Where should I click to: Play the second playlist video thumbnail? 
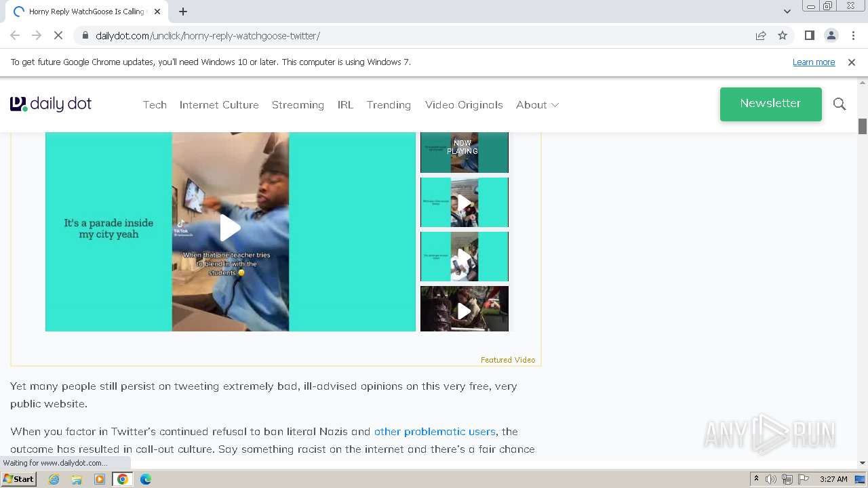click(x=464, y=202)
